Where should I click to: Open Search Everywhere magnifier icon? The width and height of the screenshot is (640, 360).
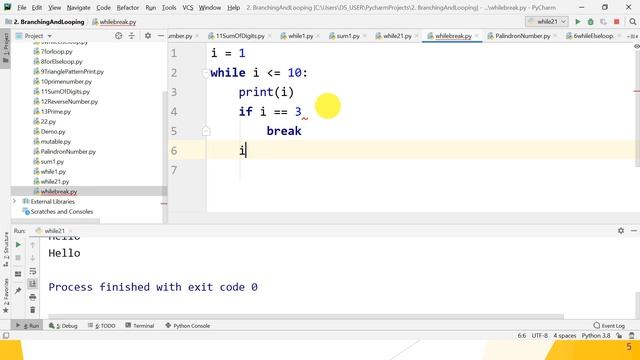click(633, 22)
